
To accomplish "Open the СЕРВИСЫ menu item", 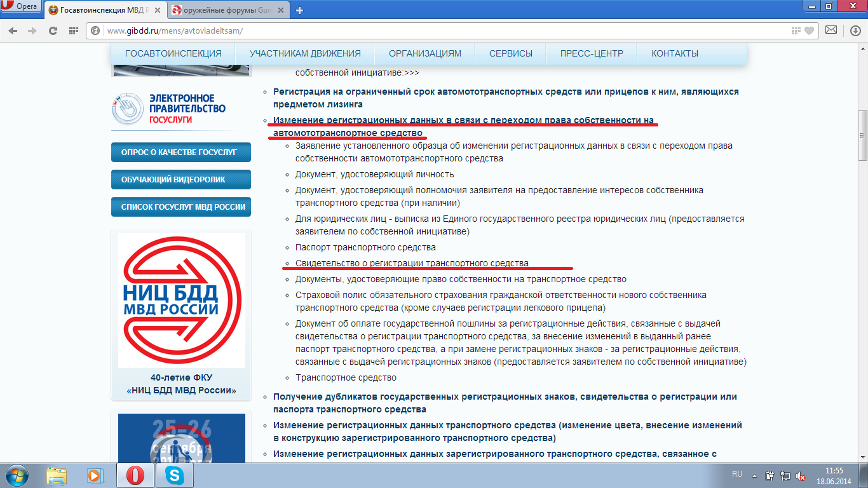I will click(x=510, y=53).
